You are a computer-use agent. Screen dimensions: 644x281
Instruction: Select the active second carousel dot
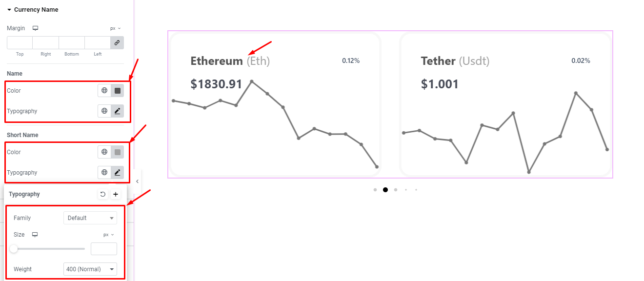pos(385,190)
